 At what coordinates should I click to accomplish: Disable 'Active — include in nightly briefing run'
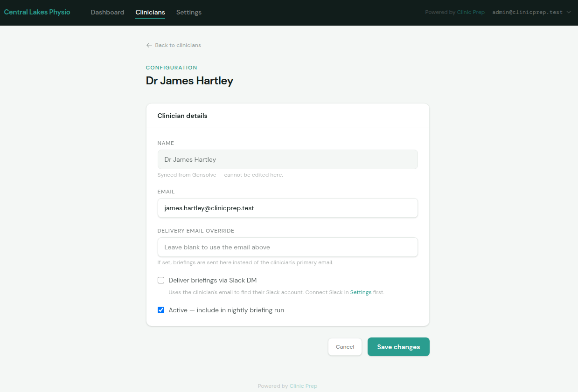tap(161, 309)
